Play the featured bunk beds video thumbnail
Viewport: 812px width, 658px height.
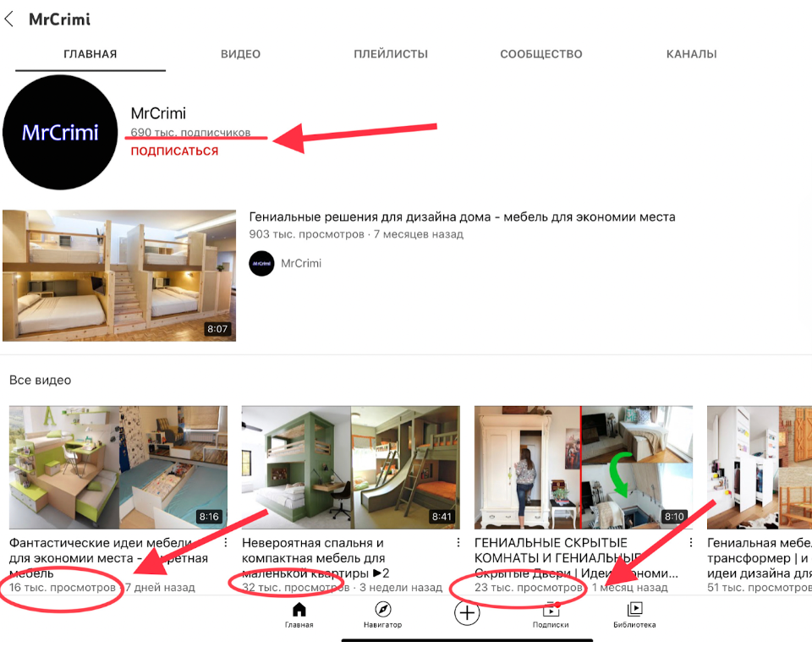119,276
